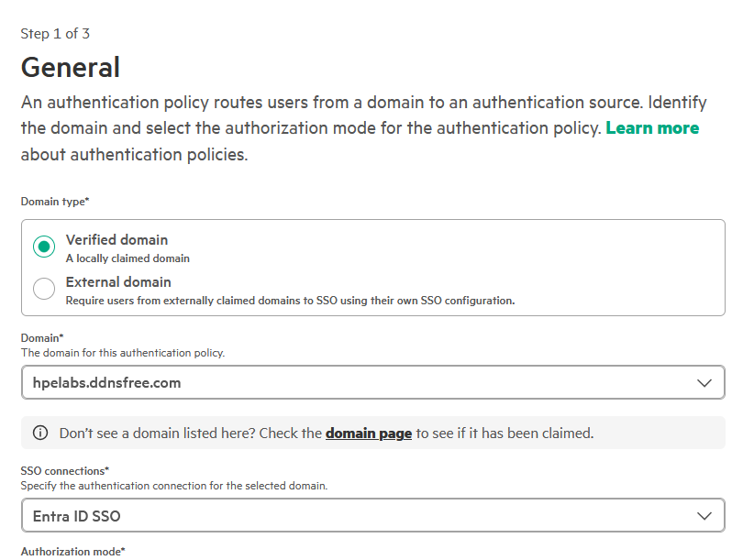Open the Entra ID SSO combo box

tap(358, 516)
